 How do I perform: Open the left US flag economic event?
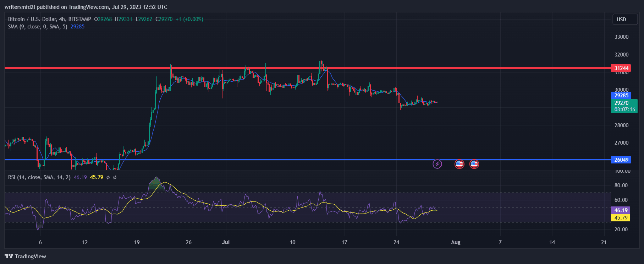pos(459,164)
